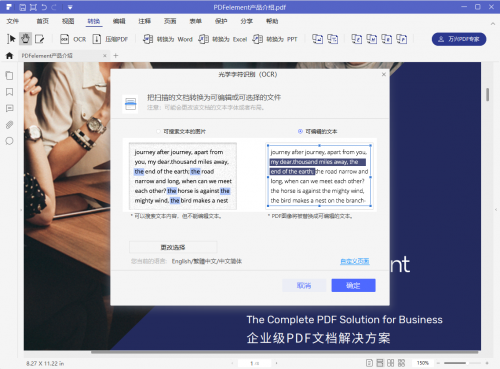Go to the home icon
Screen dimensions: 500x369
tap(9, 56)
